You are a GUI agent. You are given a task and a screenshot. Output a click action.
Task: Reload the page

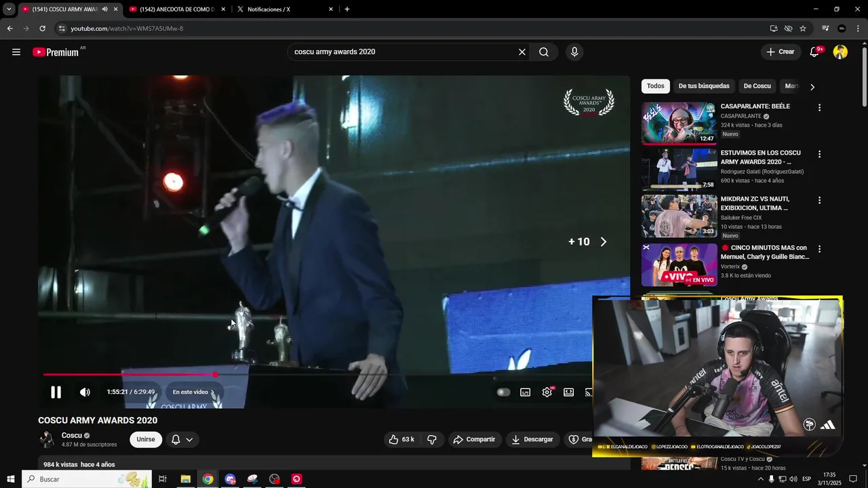click(42, 28)
